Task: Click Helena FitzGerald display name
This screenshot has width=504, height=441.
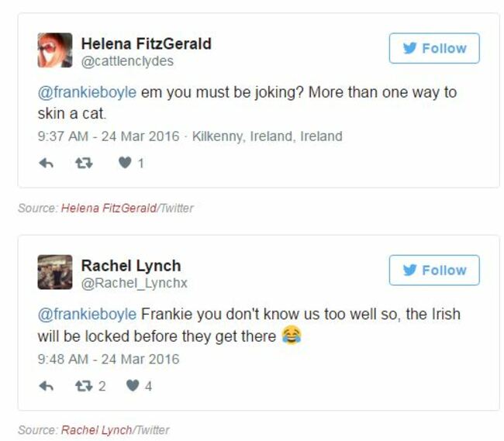Action: coord(147,43)
